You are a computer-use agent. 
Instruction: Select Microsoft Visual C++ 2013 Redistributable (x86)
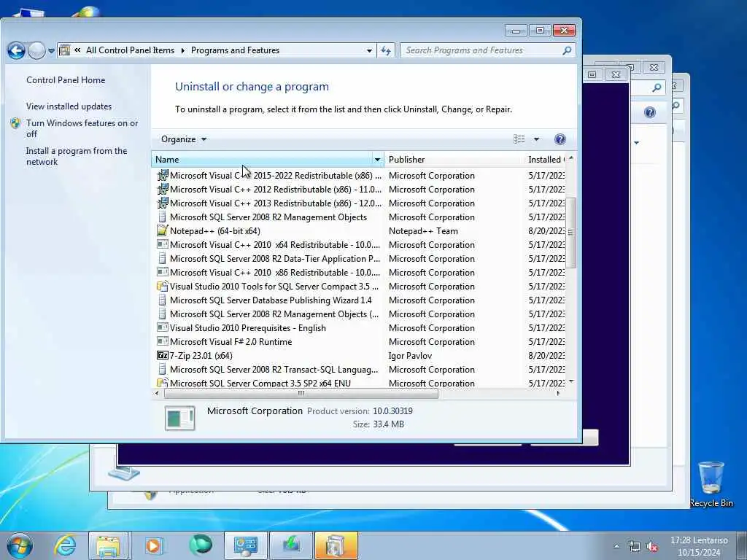(275, 203)
